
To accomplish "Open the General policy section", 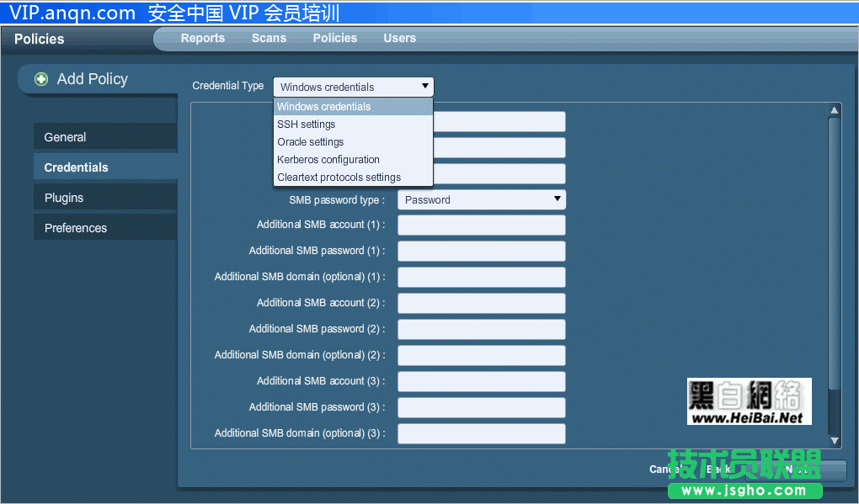I will [x=66, y=137].
